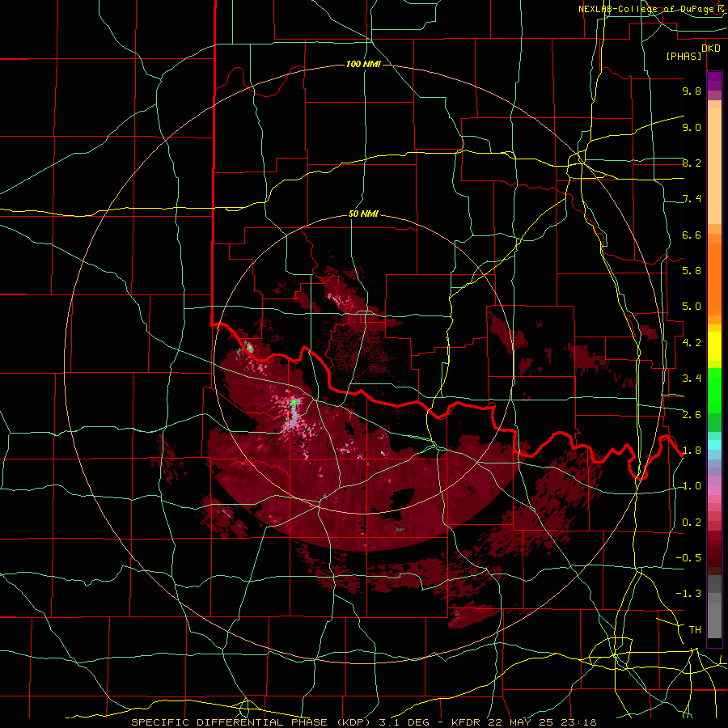Click the bright green segment of color bar

(714, 390)
